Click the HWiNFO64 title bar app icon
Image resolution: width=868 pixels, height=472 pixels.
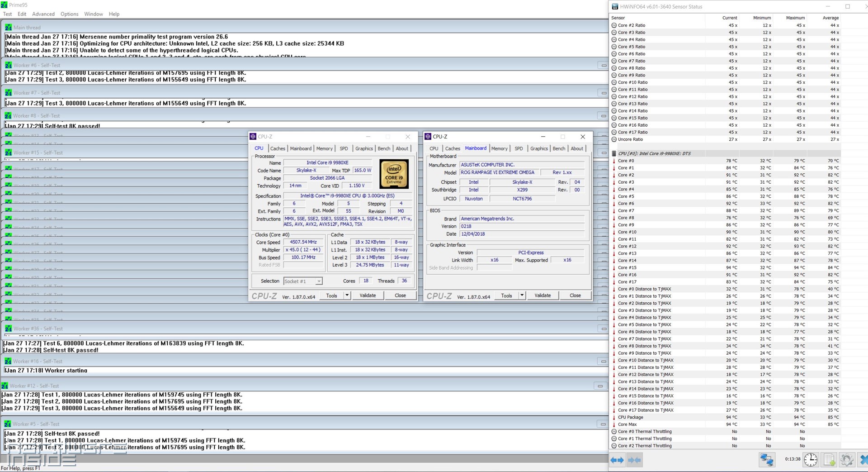[615, 7]
